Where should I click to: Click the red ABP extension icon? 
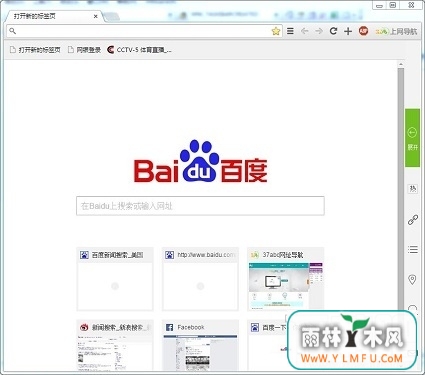pos(363,31)
